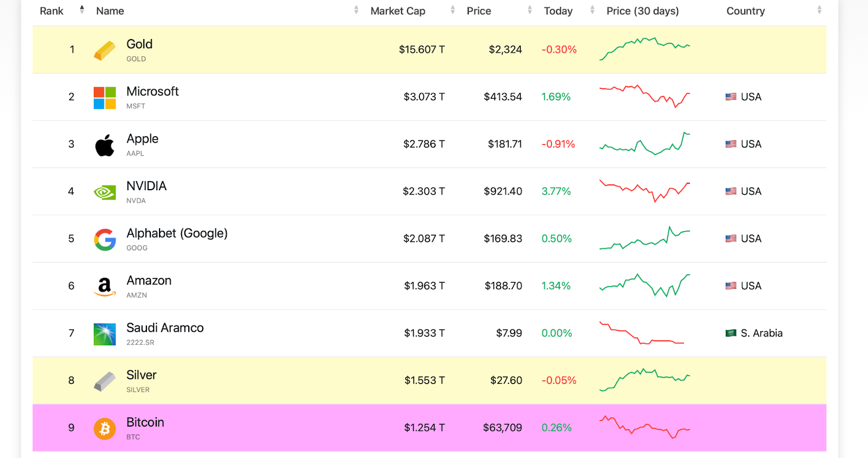868x458 pixels.
Task: Click the S. Arabia country label
Action: click(x=762, y=333)
